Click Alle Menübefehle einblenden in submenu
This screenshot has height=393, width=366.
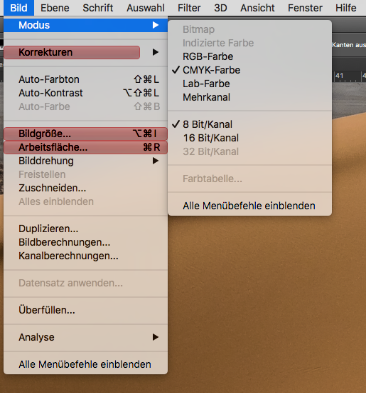coord(250,206)
